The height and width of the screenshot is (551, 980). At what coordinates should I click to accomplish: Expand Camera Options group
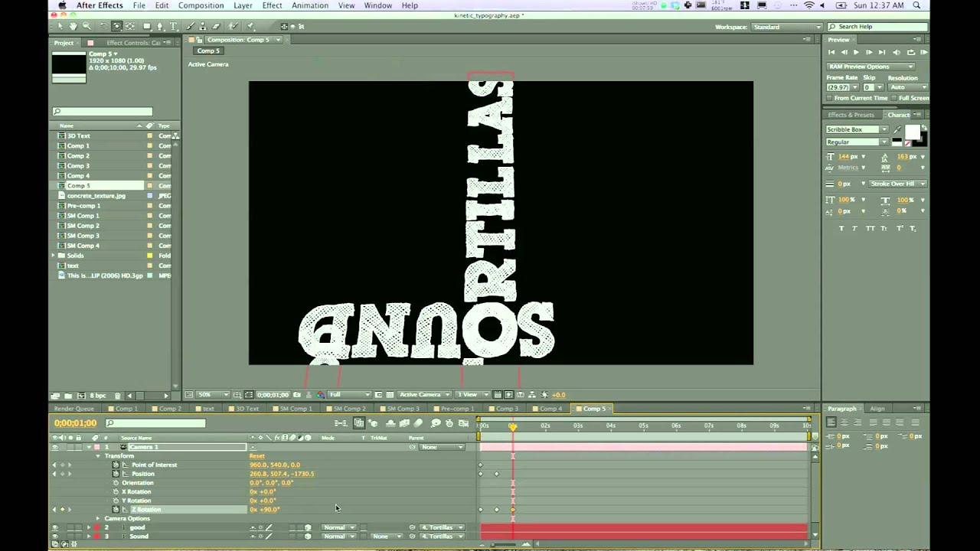[x=98, y=519]
